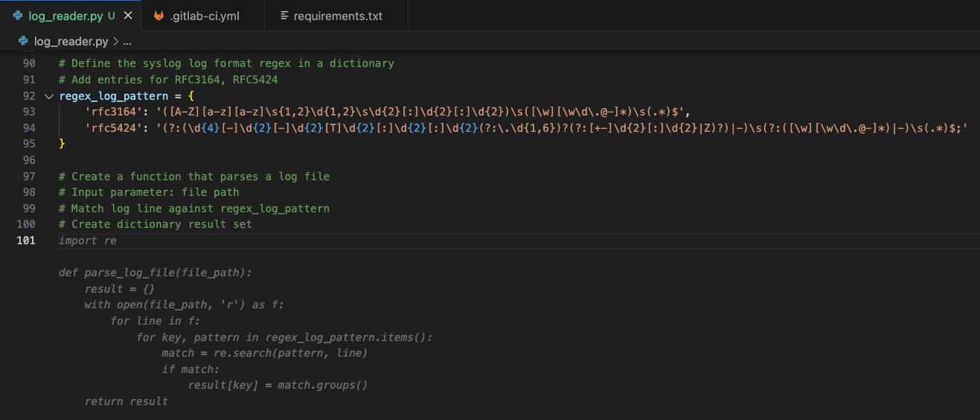The image size is (980, 420).
Task: Click suggested 'result[key] = match.groups()' line
Action: 278,385
